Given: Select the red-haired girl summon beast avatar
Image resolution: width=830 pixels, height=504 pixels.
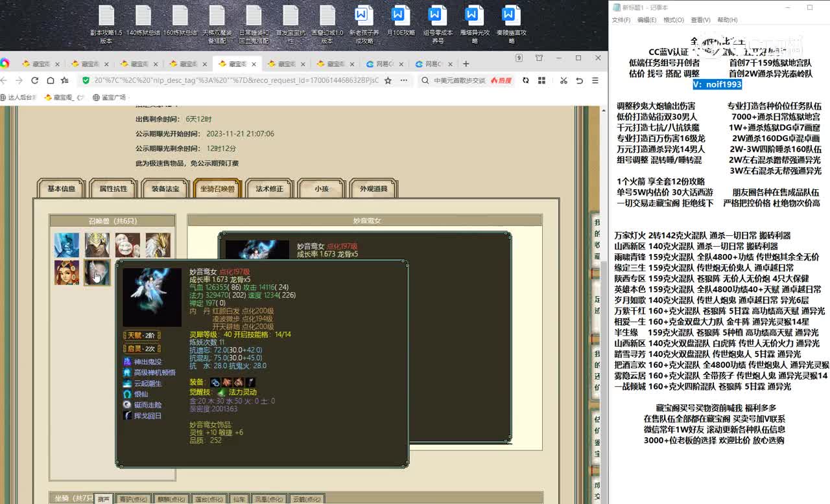Looking at the screenshot, I should point(67,273).
